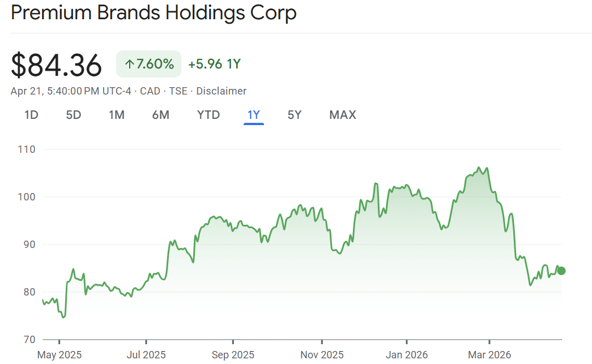Viewport: 592px width, 364px height.
Task: Open the 1M chart range
Action: coord(117,115)
